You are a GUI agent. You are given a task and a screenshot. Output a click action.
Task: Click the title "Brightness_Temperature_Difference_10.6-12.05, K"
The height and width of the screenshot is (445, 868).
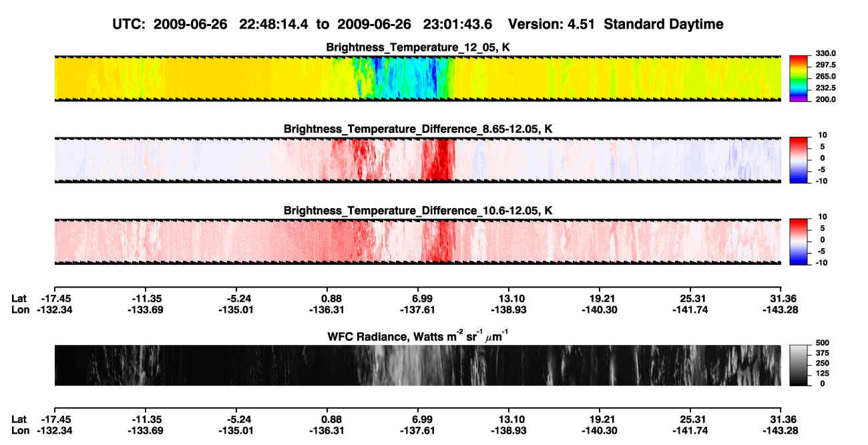(418, 210)
